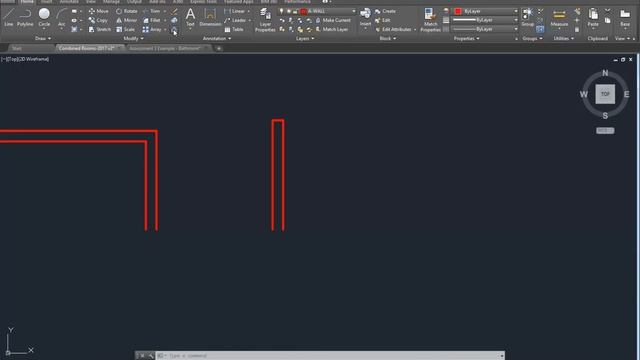This screenshot has width=640, height=360.
Task: Click Create block button
Action: 385,11
